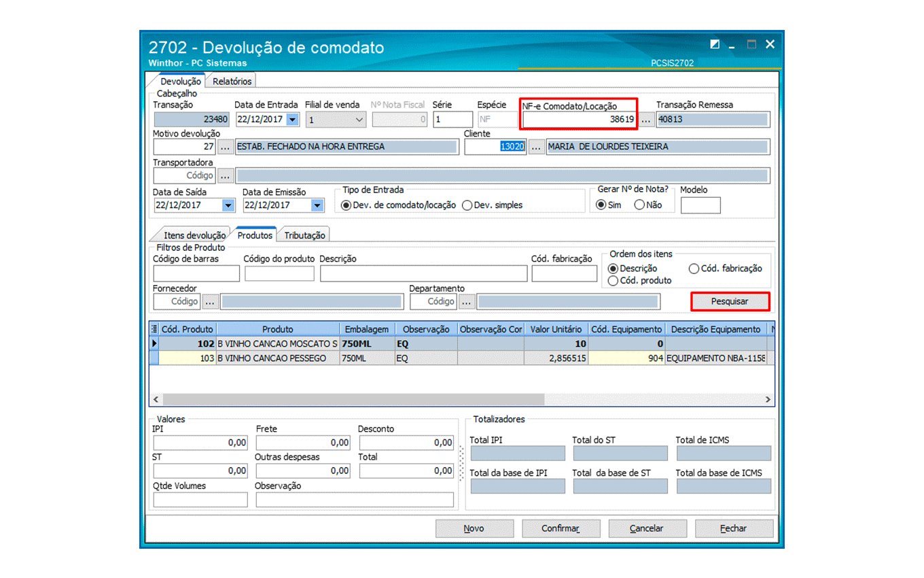Screen dimensions: 924x578
Task: Expand the Data de Entrada date picker
Action: pyautogui.click(x=292, y=120)
